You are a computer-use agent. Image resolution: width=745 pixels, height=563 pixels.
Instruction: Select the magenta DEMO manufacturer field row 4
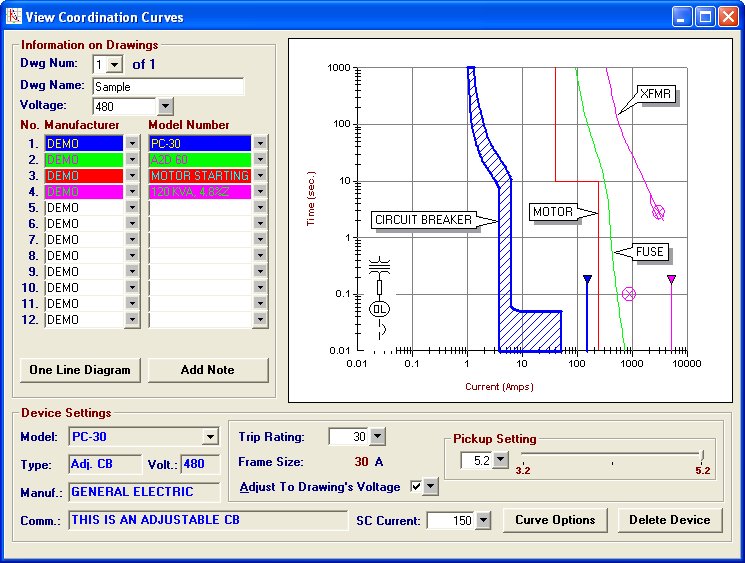tap(84, 191)
